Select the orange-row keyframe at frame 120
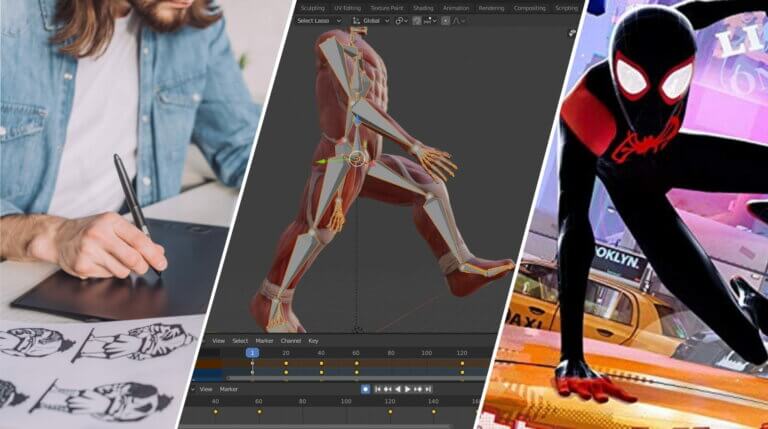Image resolution: width=768 pixels, height=429 pixels. point(462,363)
